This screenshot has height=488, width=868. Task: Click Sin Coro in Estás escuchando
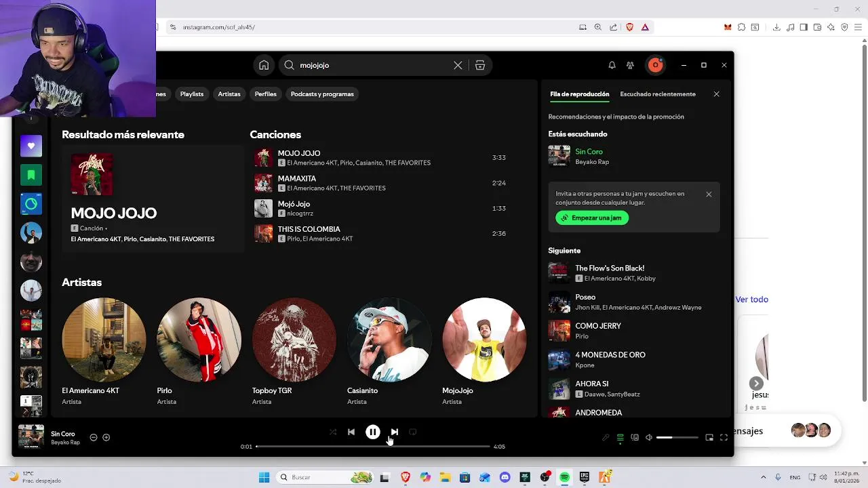click(589, 152)
